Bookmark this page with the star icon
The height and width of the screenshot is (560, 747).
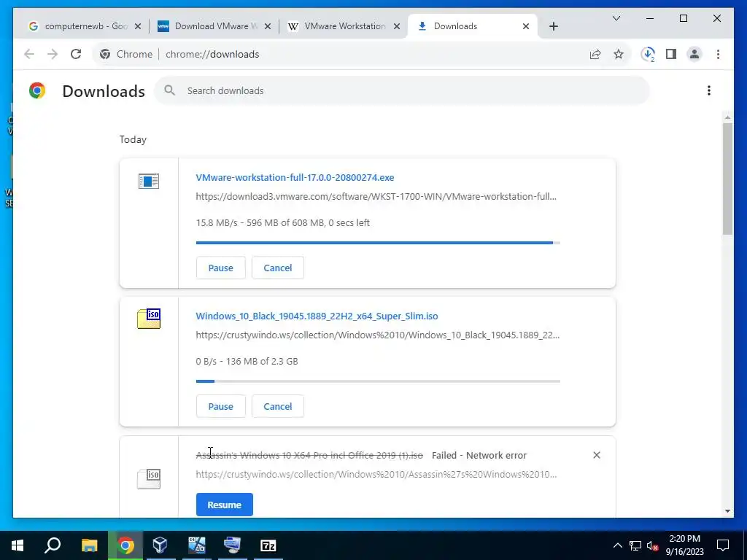[x=619, y=54]
